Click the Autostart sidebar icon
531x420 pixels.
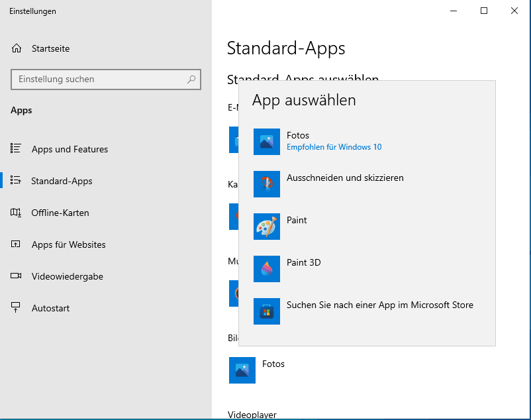[x=17, y=308]
